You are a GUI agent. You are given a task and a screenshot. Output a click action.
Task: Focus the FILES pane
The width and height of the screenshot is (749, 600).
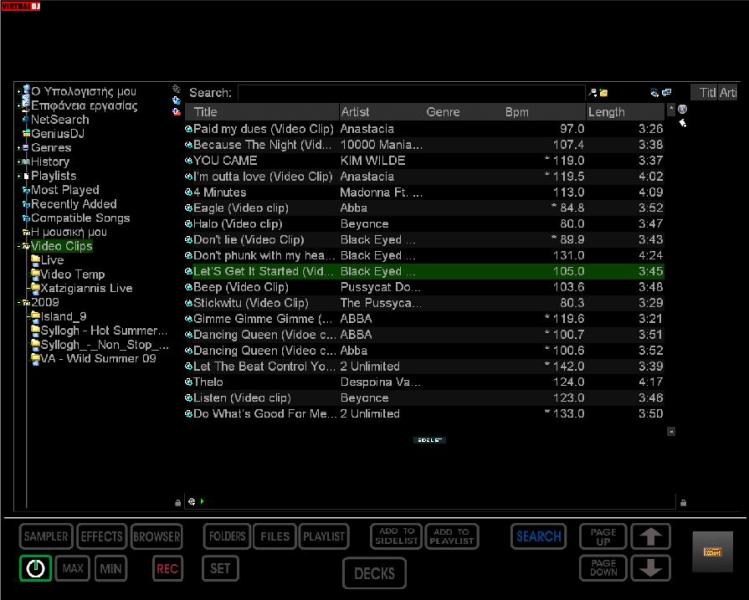click(x=275, y=536)
